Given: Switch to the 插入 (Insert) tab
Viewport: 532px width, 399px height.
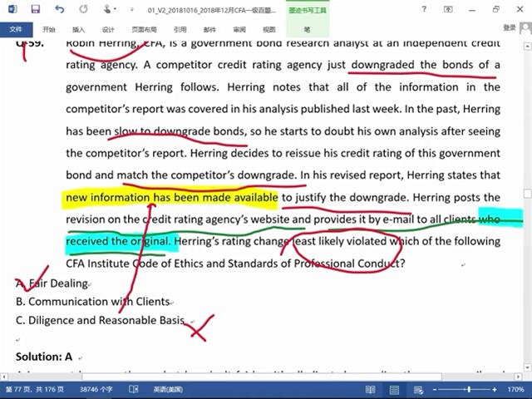Looking at the screenshot, I should point(79,28).
